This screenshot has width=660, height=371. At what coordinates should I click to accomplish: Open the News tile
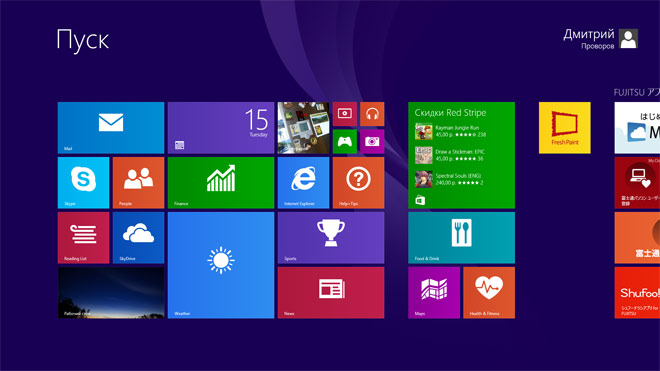click(331, 293)
